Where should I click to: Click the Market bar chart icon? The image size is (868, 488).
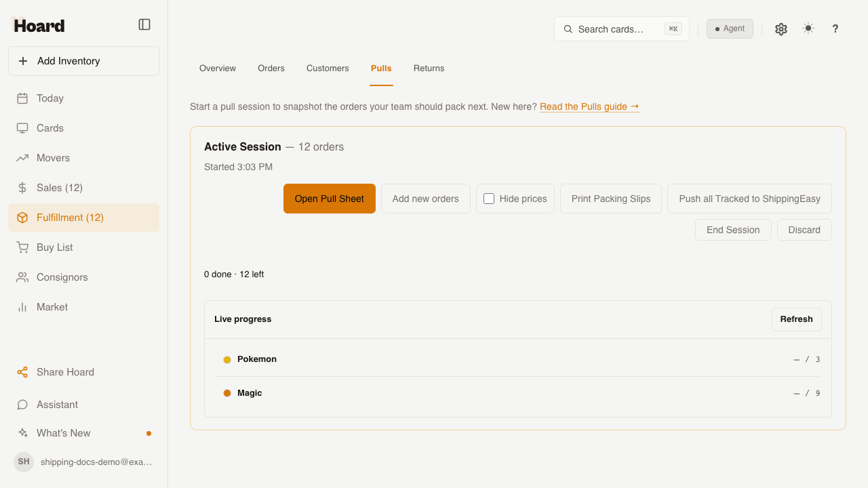coord(22,307)
